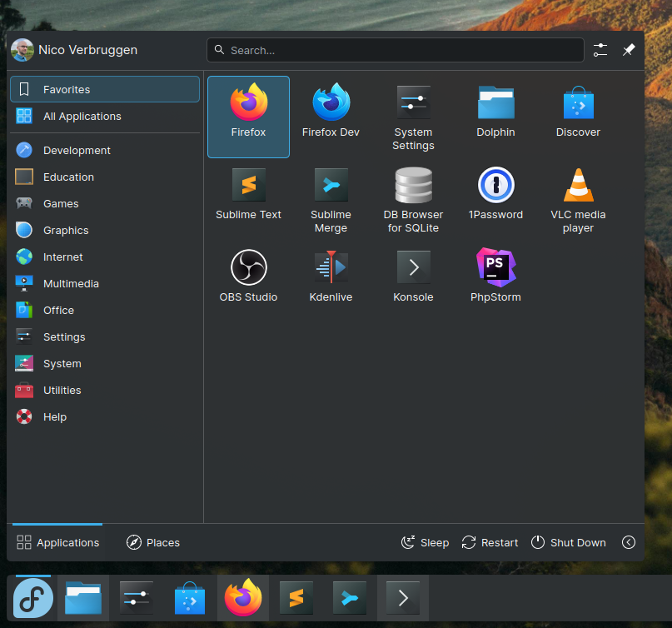
Task: Open Dolphin from the taskbar
Action: 83,598
